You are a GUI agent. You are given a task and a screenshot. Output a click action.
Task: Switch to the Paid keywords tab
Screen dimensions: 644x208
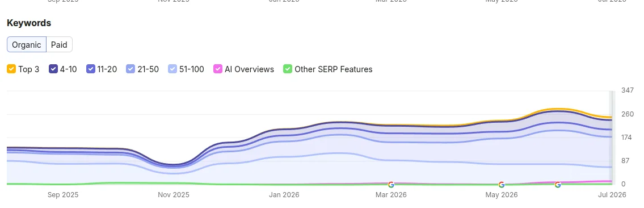[x=59, y=44]
